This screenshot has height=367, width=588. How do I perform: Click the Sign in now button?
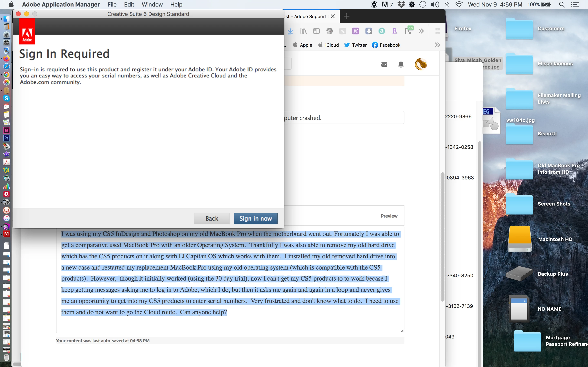click(255, 218)
